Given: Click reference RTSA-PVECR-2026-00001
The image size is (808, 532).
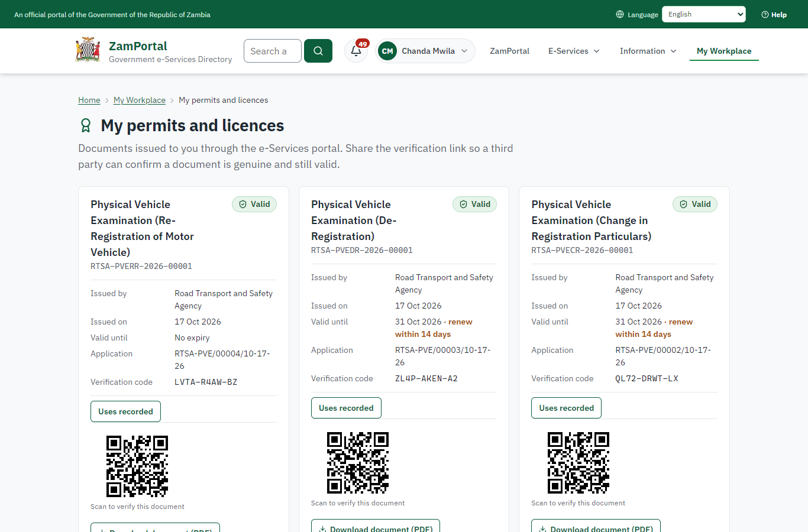Looking at the screenshot, I should (582, 250).
